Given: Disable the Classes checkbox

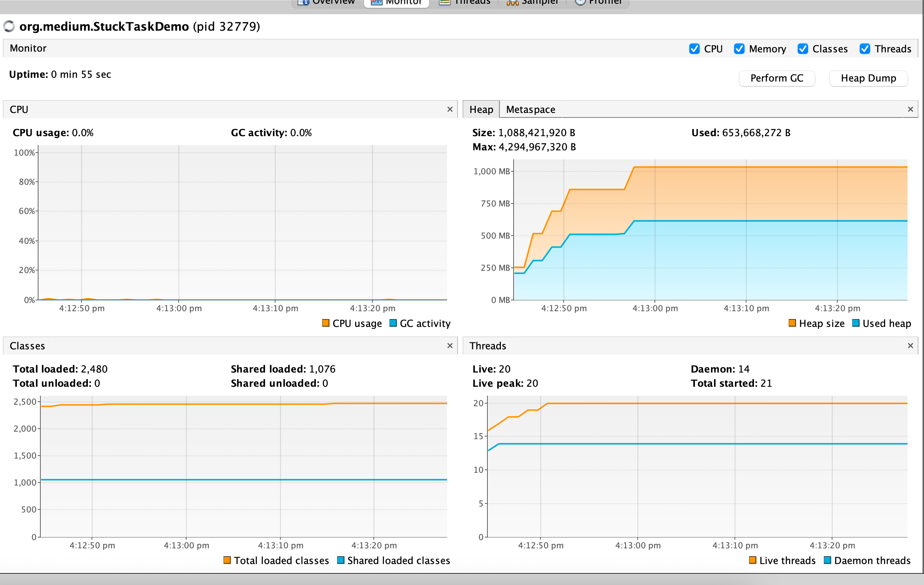Looking at the screenshot, I should 803,49.
